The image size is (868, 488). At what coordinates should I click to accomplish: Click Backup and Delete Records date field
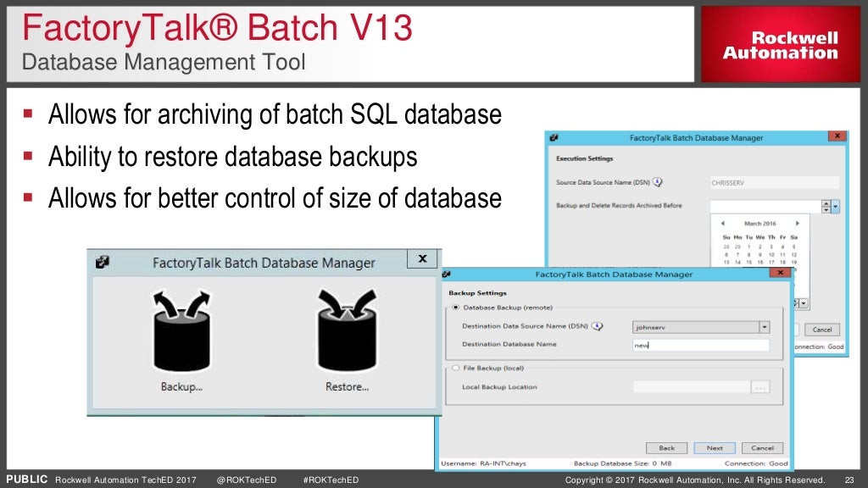tap(766, 207)
